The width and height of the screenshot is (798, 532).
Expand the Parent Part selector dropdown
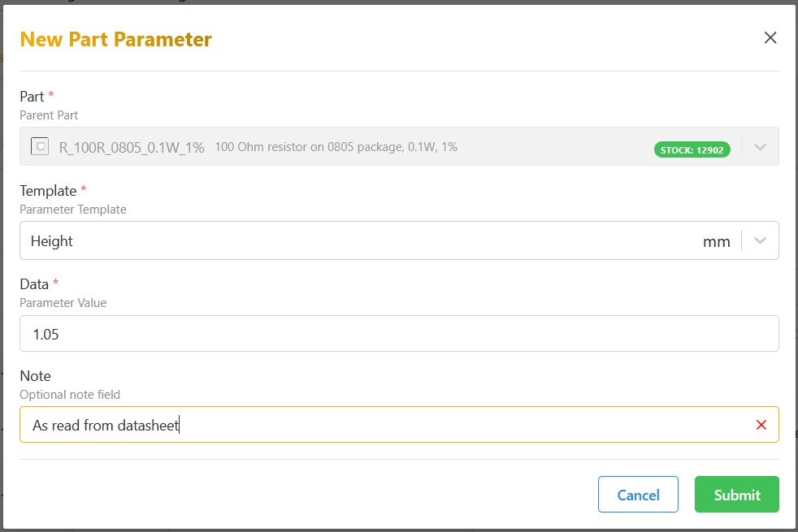pyautogui.click(x=760, y=146)
